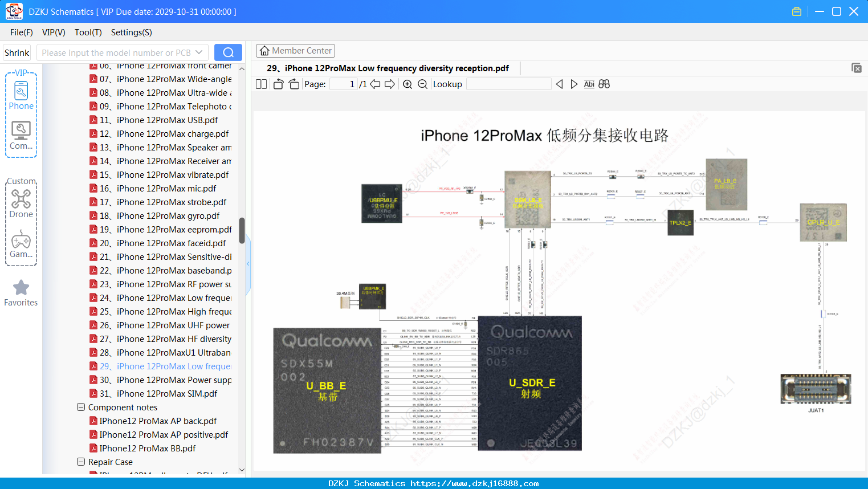Select the Game console category icon
This screenshot has height=489, width=868.
[x=21, y=244]
